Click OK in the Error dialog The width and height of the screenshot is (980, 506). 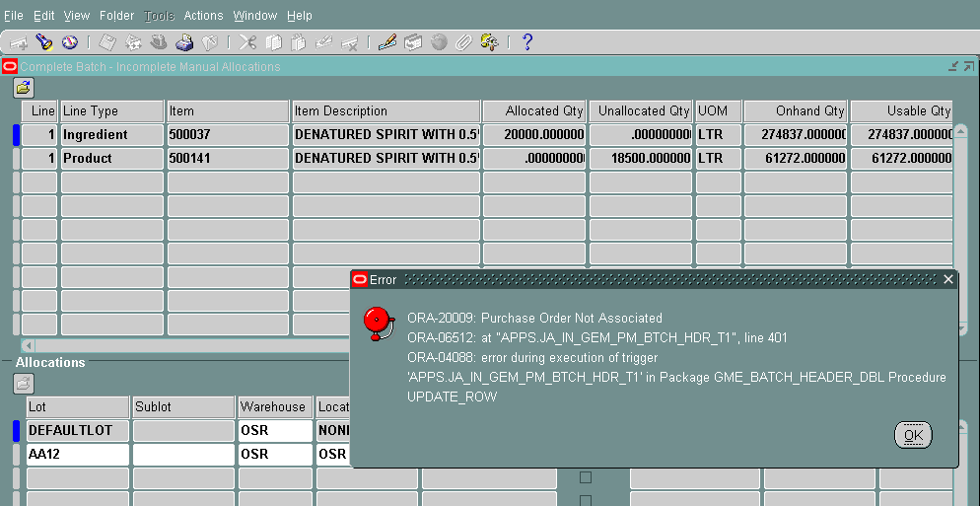(913, 435)
